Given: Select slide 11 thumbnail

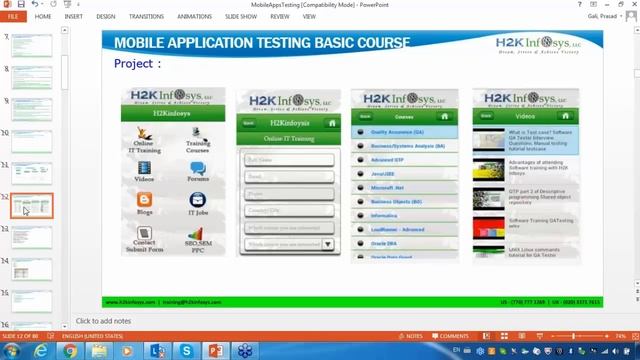Looking at the screenshot, I should click(x=32, y=173).
